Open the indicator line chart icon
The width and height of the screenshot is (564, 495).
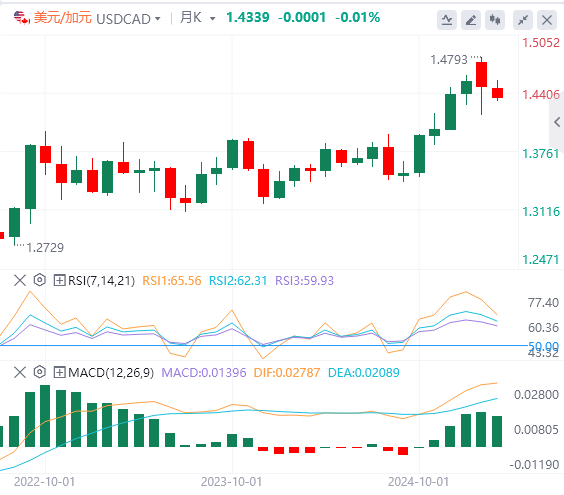pyautogui.click(x=447, y=20)
